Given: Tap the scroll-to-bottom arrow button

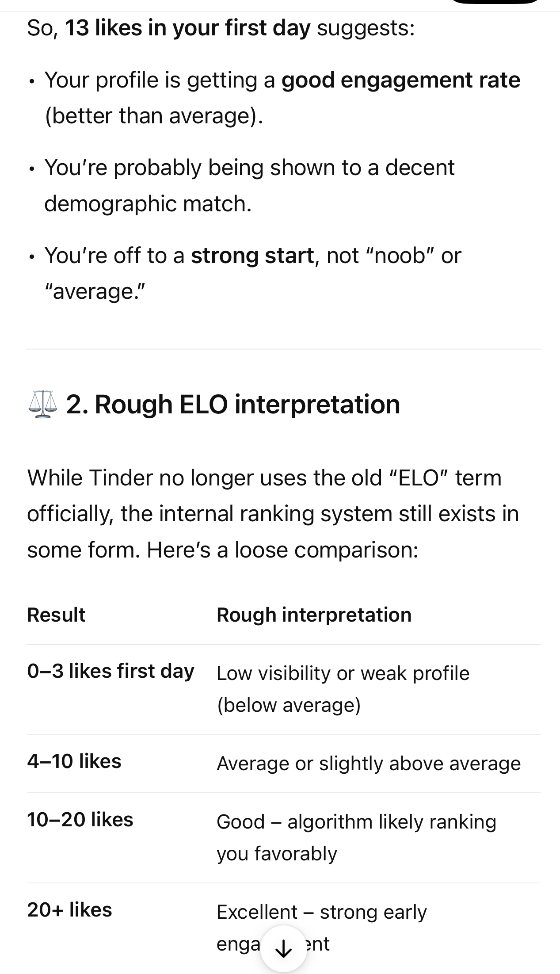Looking at the screenshot, I should coord(283,949).
